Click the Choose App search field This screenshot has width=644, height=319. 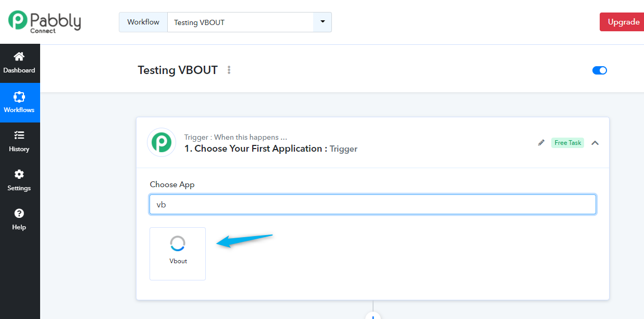(x=373, y=204)
